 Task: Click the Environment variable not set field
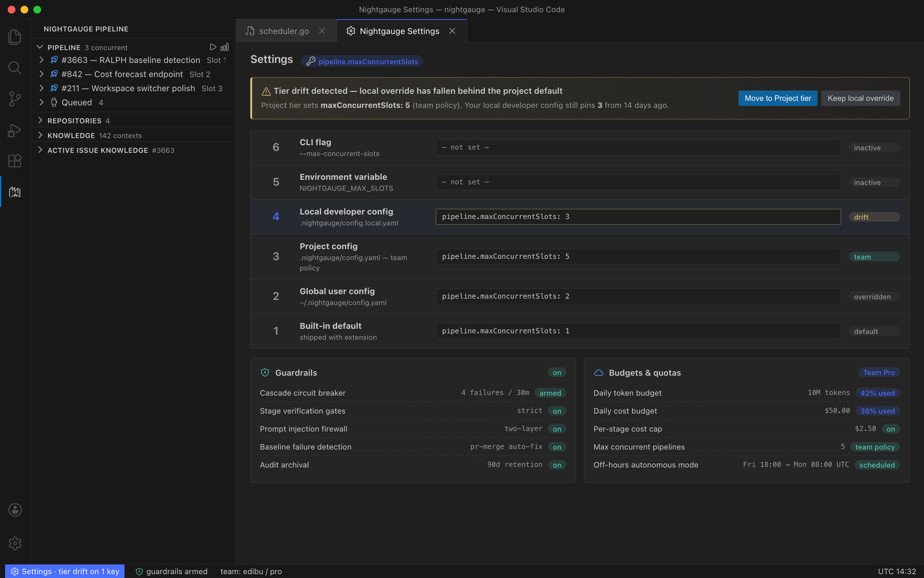638,182
